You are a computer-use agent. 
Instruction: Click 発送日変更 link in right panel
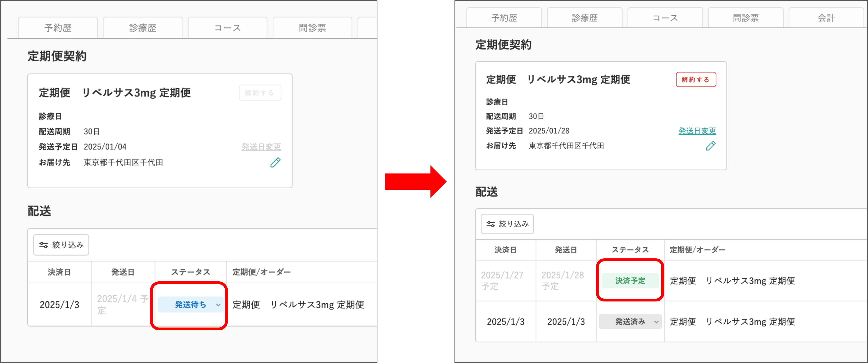coord(697,131)
